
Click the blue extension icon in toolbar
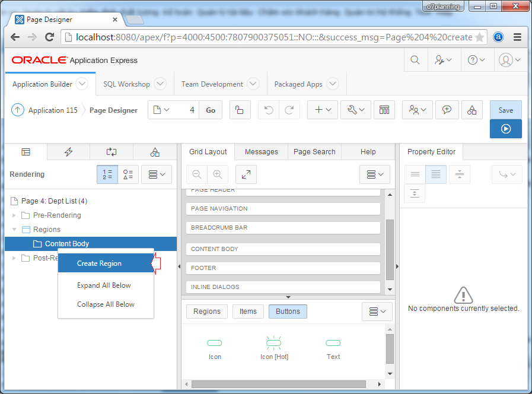498,37
